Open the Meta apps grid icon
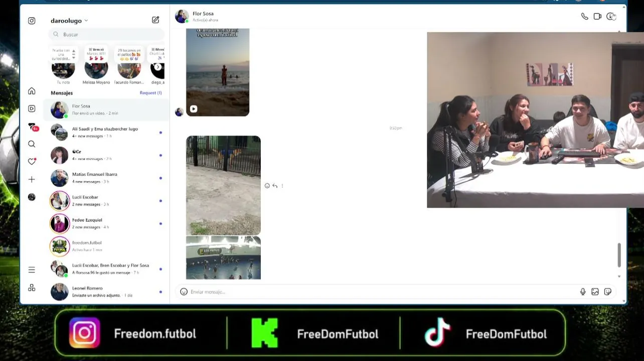Viewport: 644px width, 361px height. (x=32, y=288)
